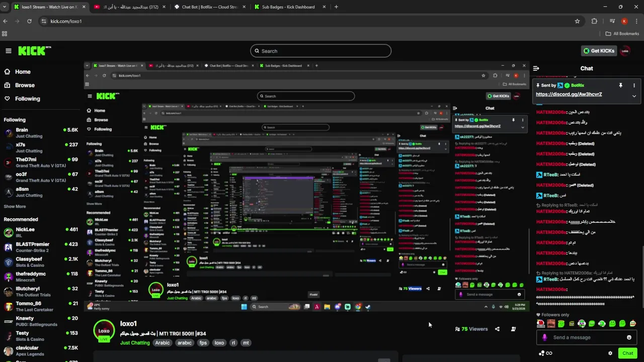Open oo3f channel in Following list
The image size is (644, 362).
(40, 177)
